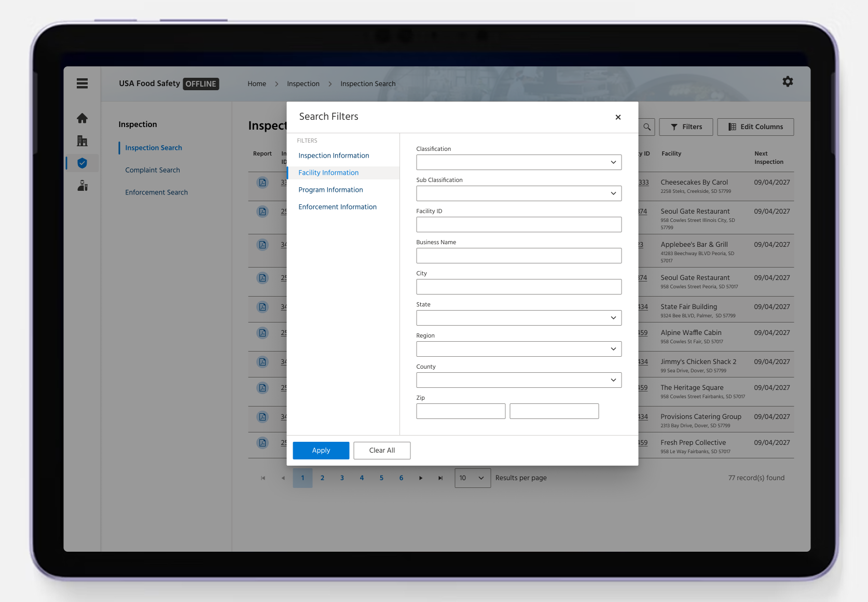This screenshot has width=868, height=602.
Task: Click the Apply button
Action: point(321,451)
